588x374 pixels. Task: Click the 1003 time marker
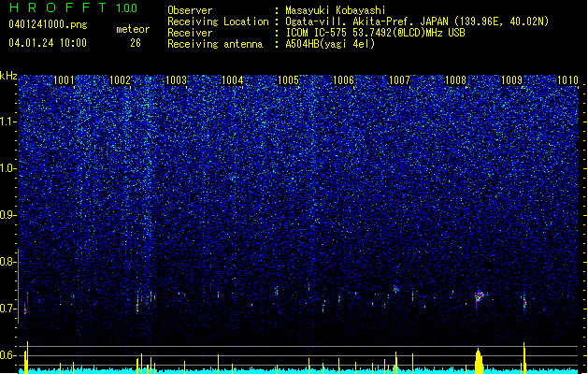[x=176, y=79]
